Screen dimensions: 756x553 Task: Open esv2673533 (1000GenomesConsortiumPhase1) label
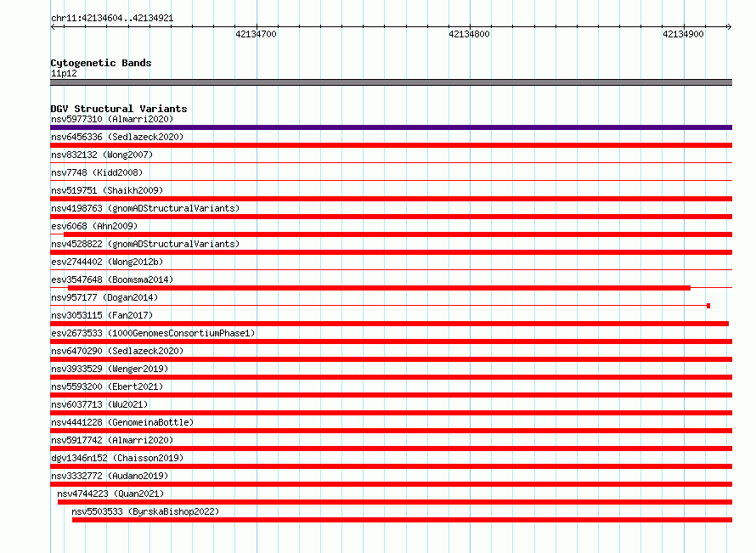point(153,333)
